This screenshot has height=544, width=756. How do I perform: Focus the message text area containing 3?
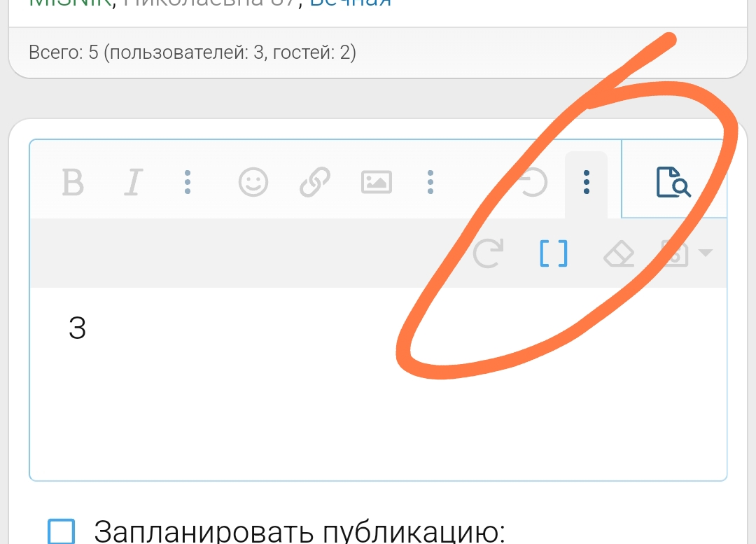(x=378, y=384)
